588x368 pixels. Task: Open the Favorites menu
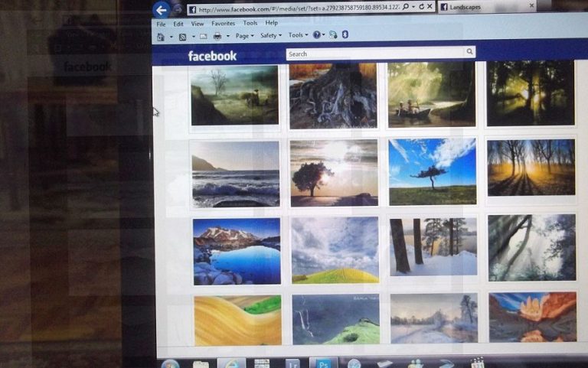point(224,24)
